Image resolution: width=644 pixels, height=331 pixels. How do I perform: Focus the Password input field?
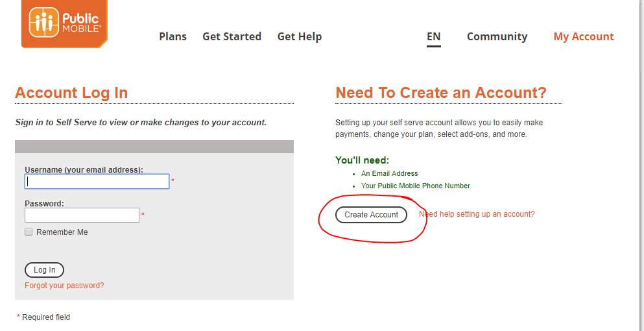click(82, 215)
